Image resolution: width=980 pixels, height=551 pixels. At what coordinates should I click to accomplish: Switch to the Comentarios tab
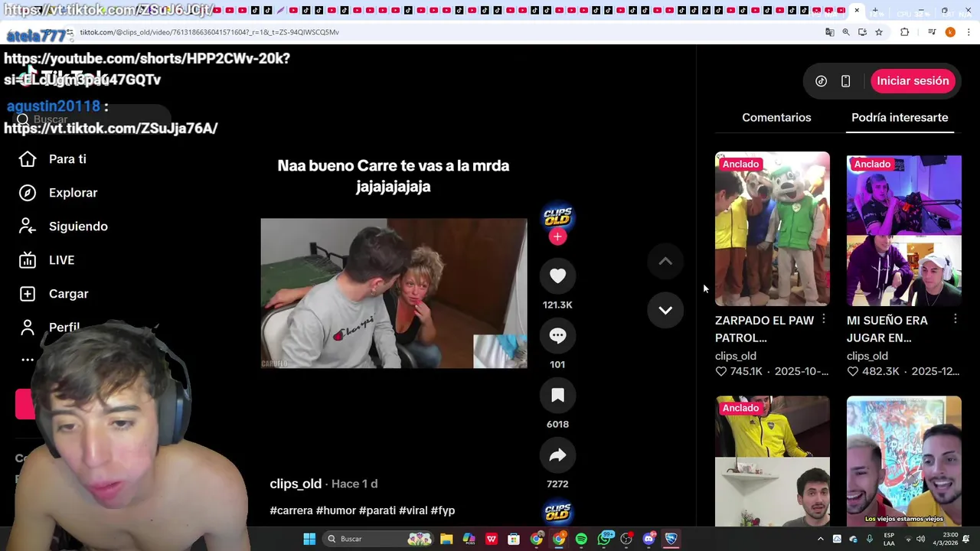pyautogui.click(x=776, y=117)
